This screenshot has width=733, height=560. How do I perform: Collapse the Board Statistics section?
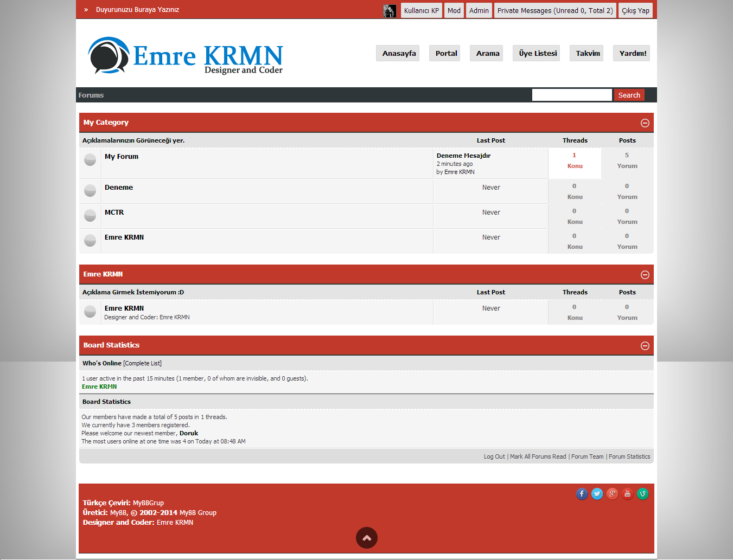pos(645,345)
